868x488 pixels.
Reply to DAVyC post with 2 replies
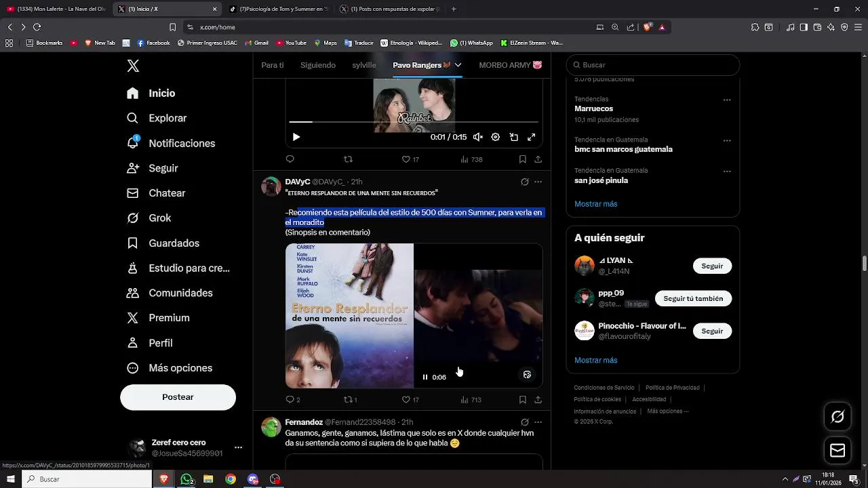coord(293,400)
